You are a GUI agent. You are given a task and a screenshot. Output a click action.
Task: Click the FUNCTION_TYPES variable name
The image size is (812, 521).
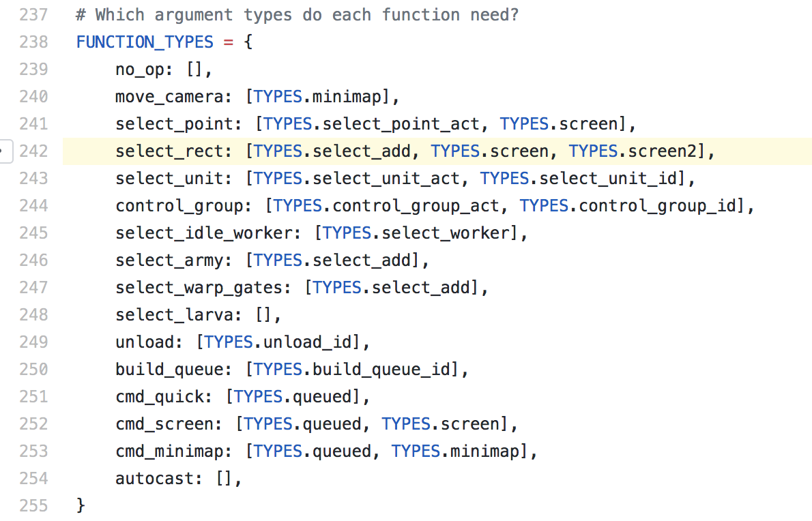[x=145, y=42]
